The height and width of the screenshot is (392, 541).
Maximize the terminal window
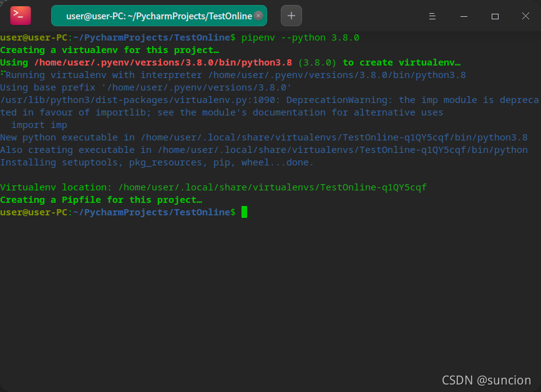tap(495, 16)
